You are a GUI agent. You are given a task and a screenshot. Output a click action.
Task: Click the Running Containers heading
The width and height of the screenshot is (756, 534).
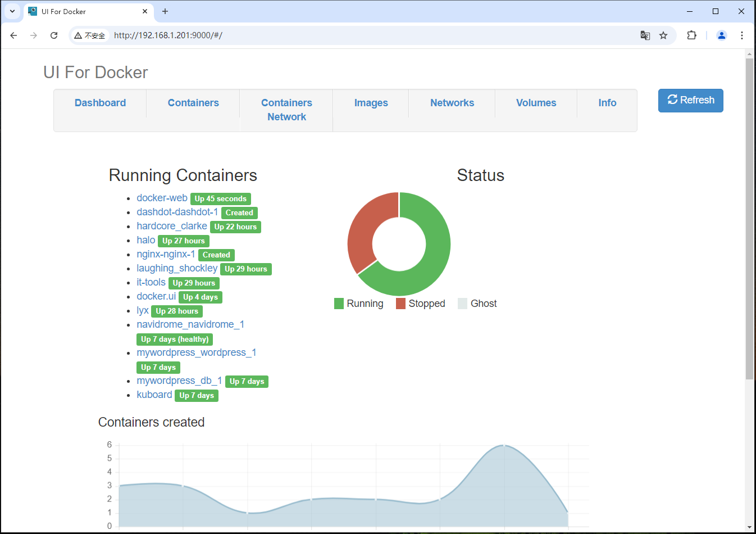(x=183, y=175)
